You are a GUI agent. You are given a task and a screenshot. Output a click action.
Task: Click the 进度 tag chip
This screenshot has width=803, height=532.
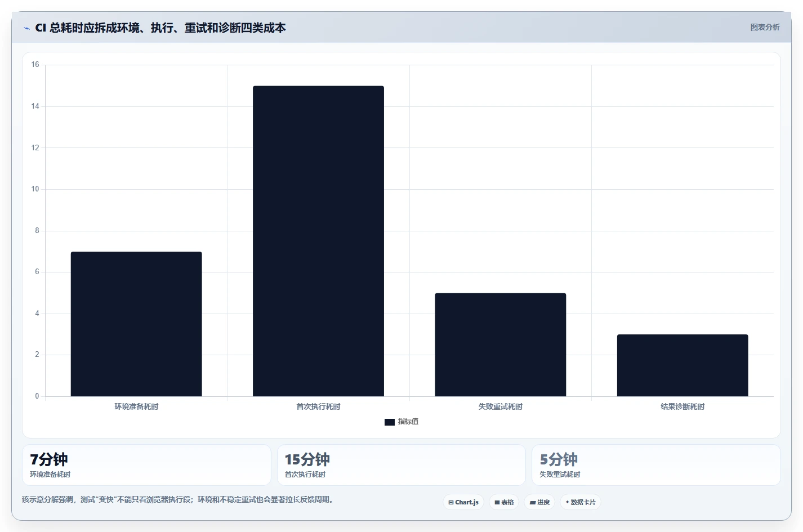[539, 502]
